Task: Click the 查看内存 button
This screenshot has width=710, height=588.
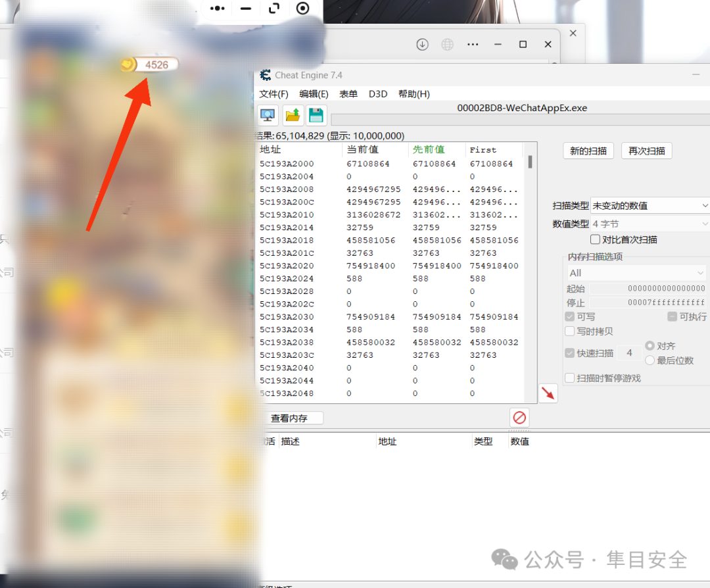Action: pyautogui.click(x=293, y=418)
